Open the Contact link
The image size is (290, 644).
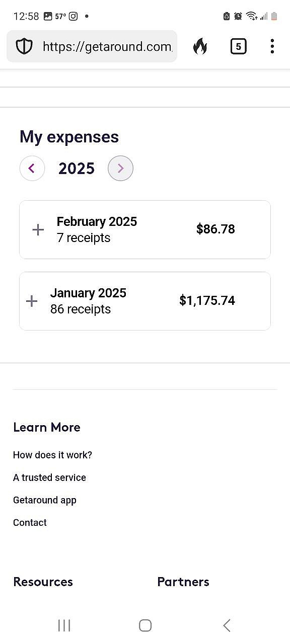click(30, 523)
